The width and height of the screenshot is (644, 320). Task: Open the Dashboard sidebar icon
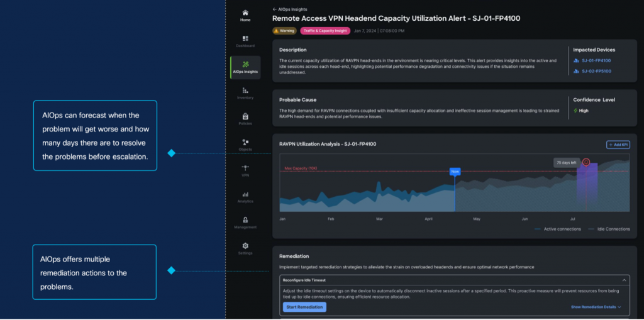[x=245, y=39]
